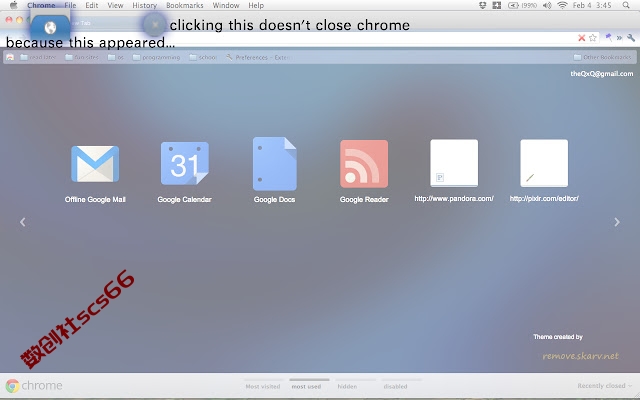Open the pandora.com shortcut thumbnail

tap(454, 163)
